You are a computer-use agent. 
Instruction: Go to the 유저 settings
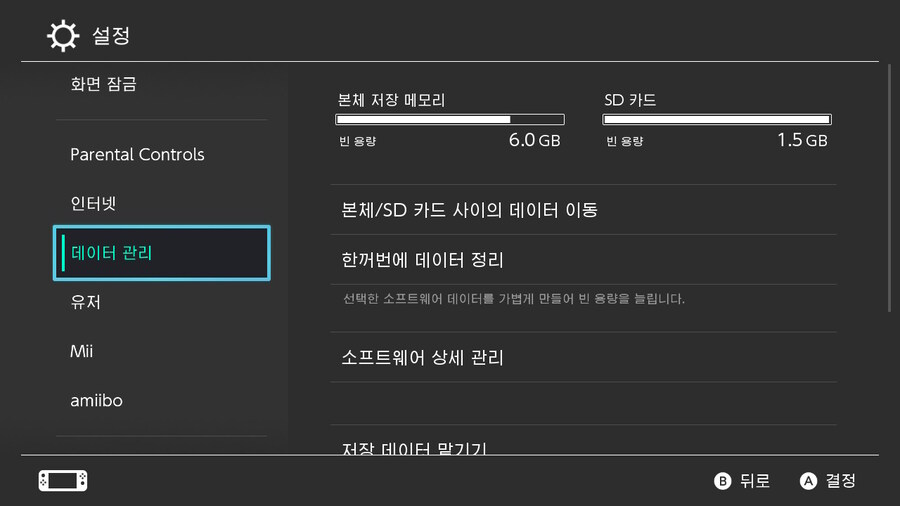[86, 302]
